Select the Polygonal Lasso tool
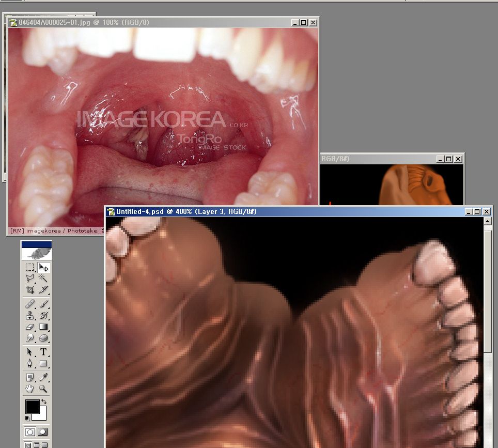The image size is (498, 448). 30,279
